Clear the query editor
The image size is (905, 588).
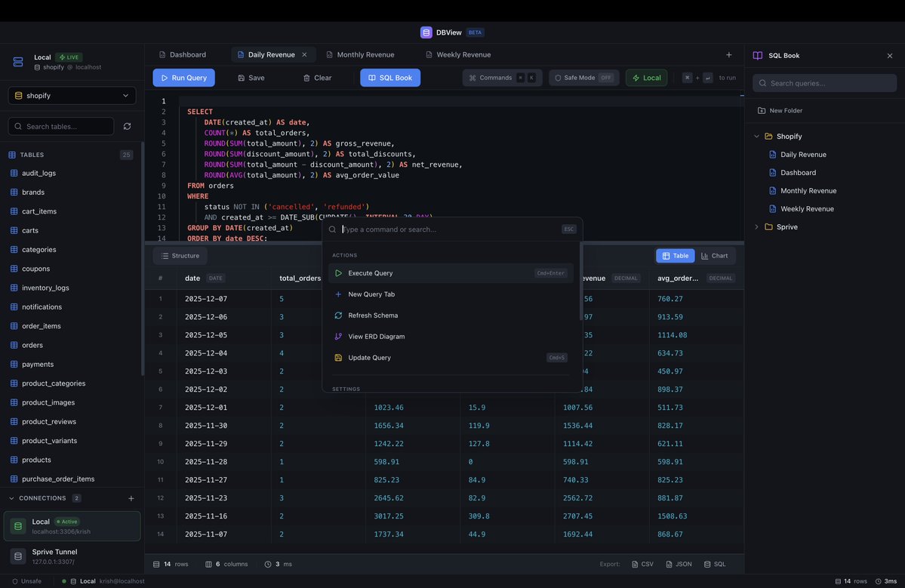tap(317, 78)
